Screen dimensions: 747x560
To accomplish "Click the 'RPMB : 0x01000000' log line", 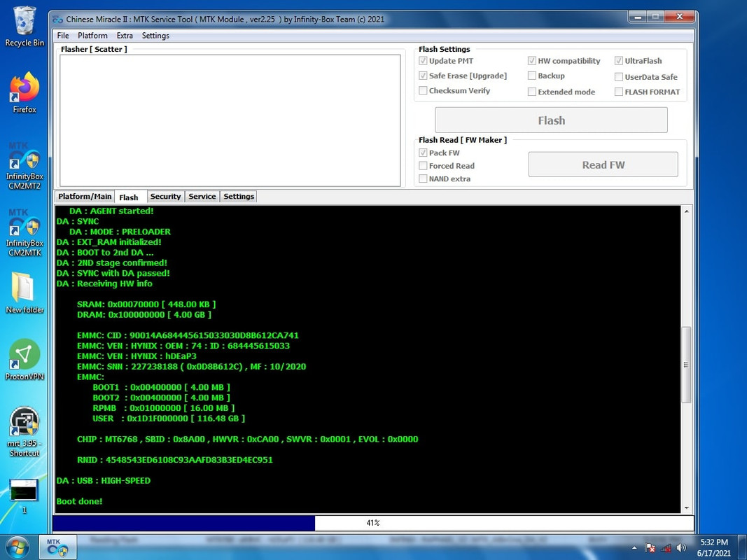I will (x=163, y=408).
